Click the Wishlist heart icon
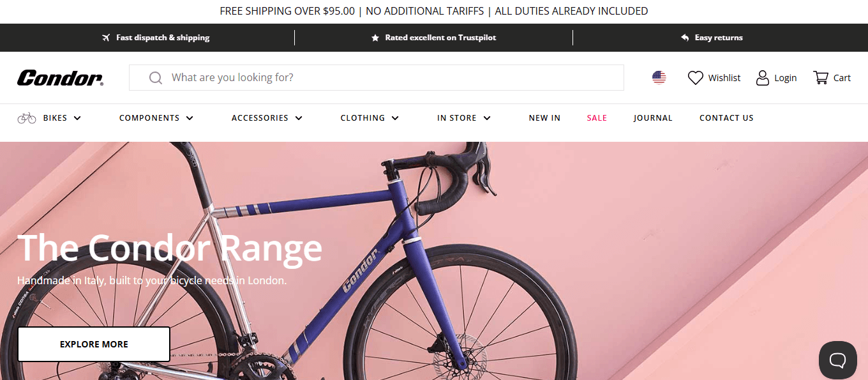 click(695, 78)
